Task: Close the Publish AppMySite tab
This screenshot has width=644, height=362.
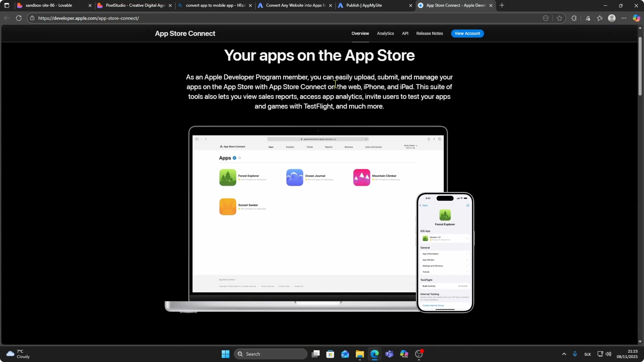Action: tap(411, 5)
